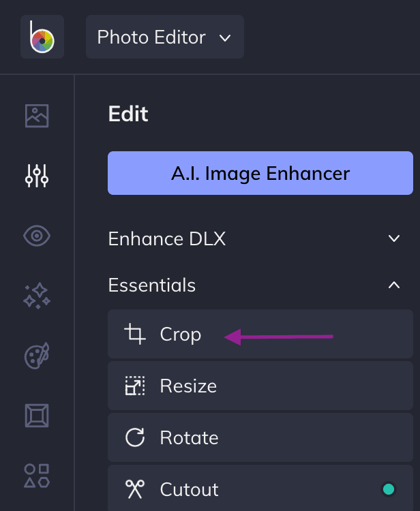Select the Crop menu item
The image size is (420, 511).
point(260,334)
